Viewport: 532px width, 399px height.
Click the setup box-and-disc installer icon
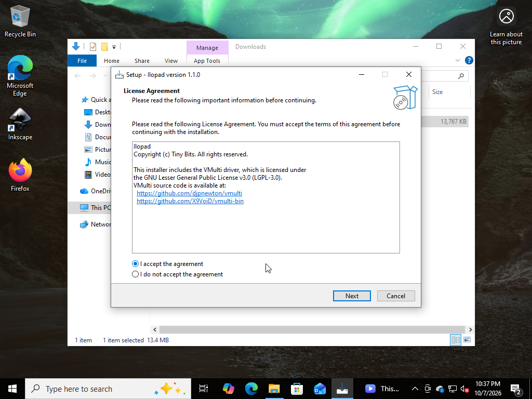tap(405, 98)
